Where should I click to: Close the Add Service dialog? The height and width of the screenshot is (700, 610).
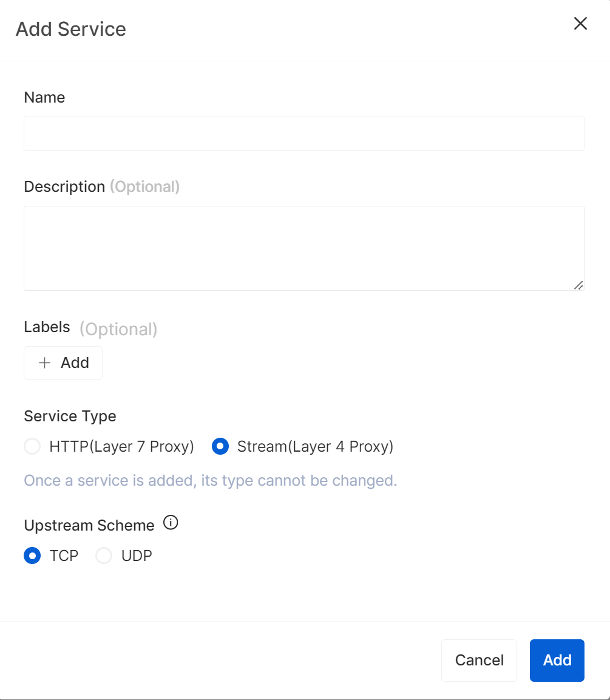coord(580,24)
